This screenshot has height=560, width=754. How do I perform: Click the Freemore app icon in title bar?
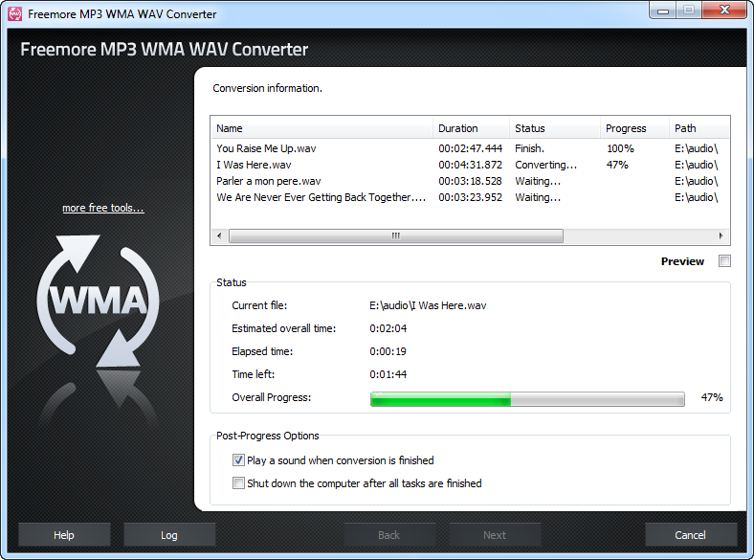(x=14, y=14)
